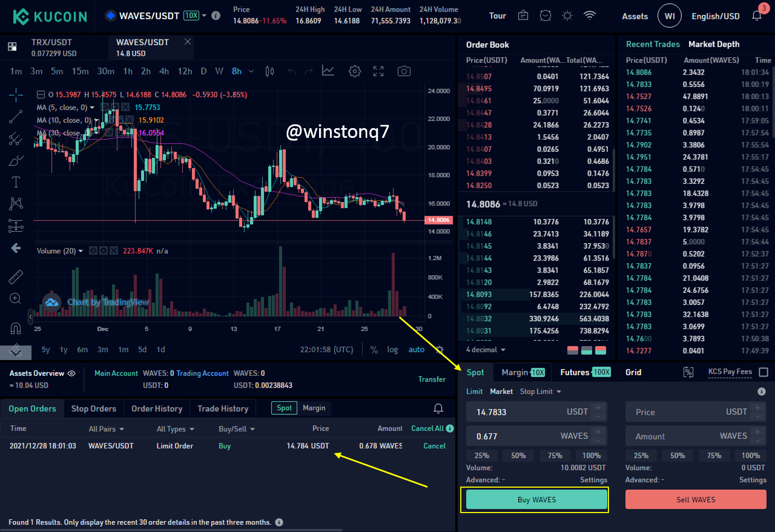Image resolution: width=775 pixels, height=532 pixels.
Task: Open the fee calculator percent icon
Action: pyautogui.click(x=688, y=372)
